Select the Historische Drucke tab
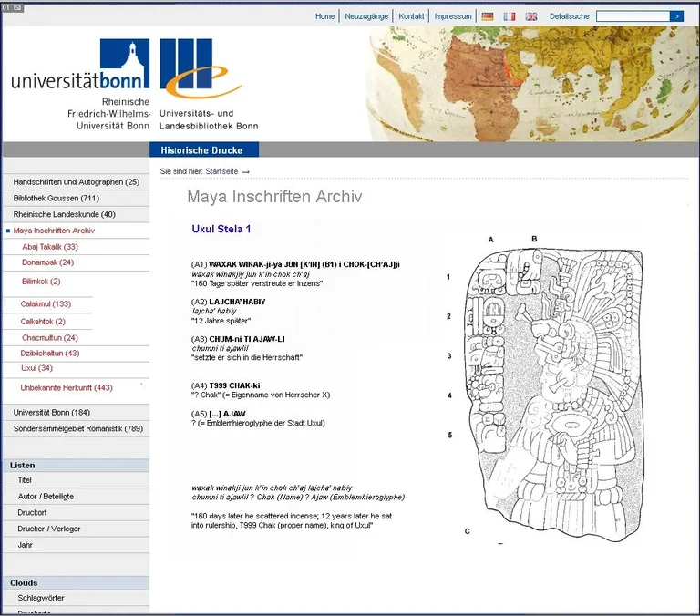The width and height of the screenshot is (700, 616). [x=202, y=150]
